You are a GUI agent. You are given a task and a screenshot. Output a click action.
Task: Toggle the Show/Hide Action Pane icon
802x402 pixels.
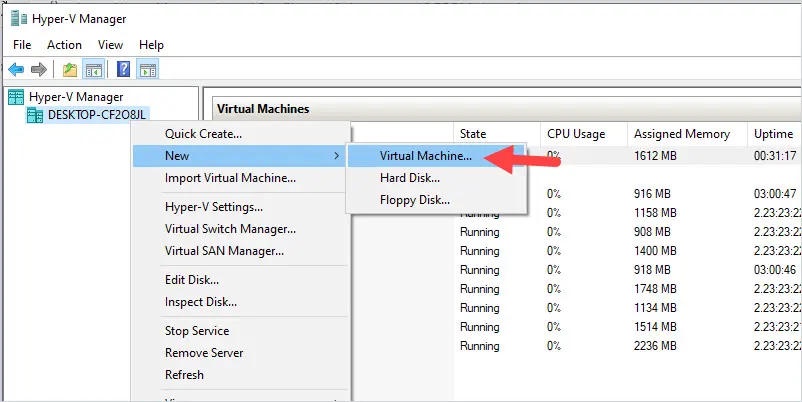147,70
